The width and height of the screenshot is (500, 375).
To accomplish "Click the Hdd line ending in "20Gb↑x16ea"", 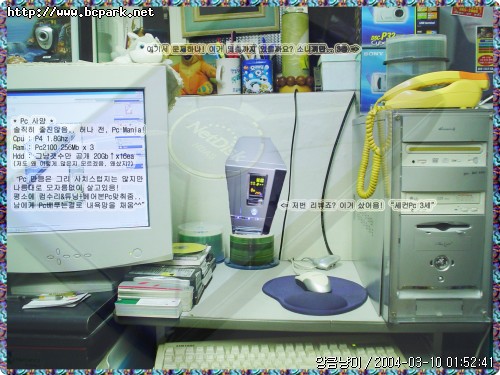I will 74,156.
